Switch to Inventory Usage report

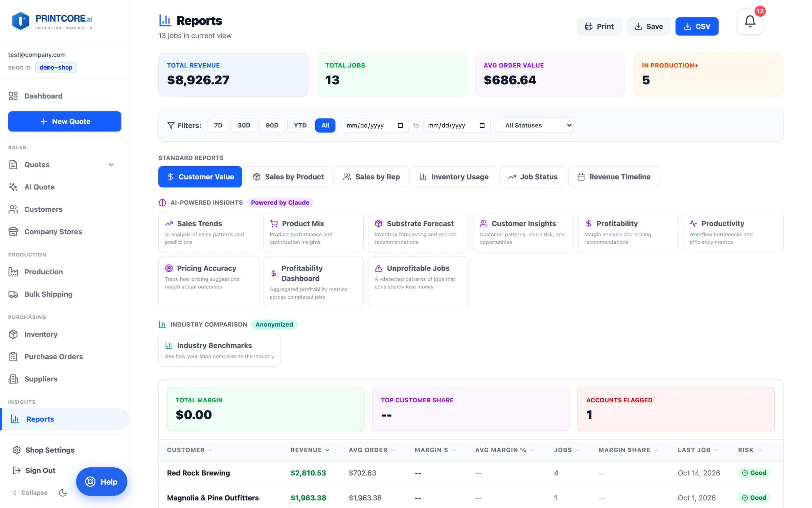coord(454,177)
